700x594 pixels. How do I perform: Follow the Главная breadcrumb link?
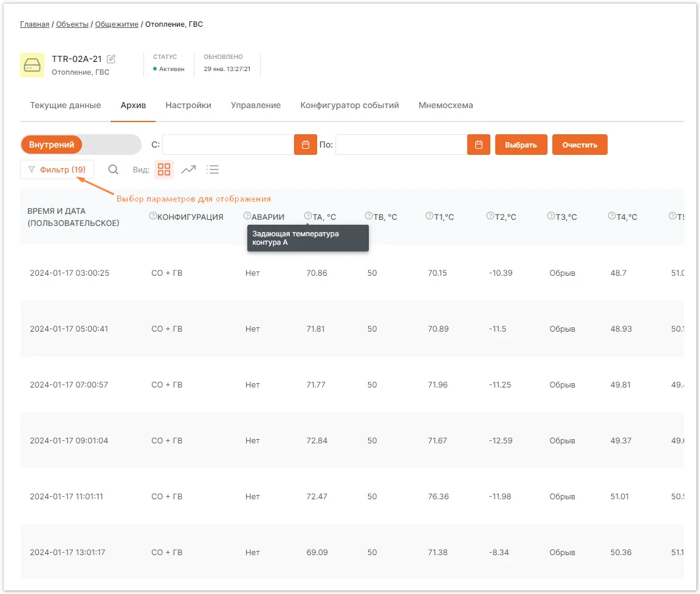click(35, 24)
